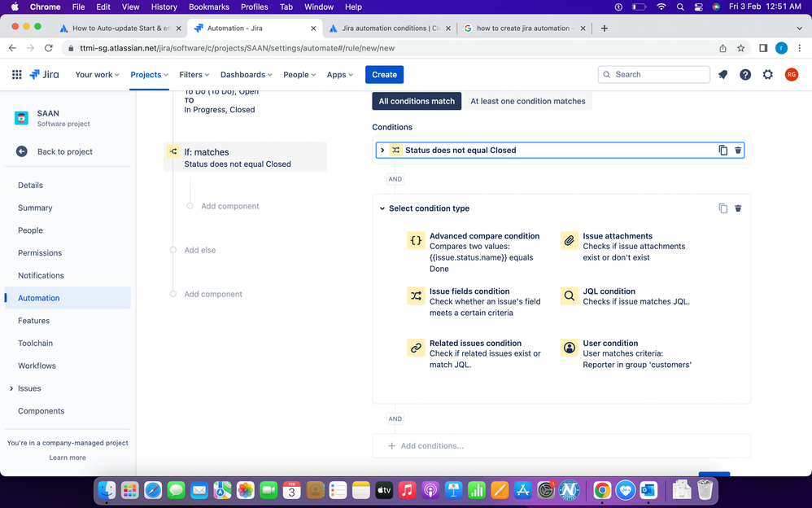
Task: Open the Bookmarks menu in menu bar
Action: [209, 7]
